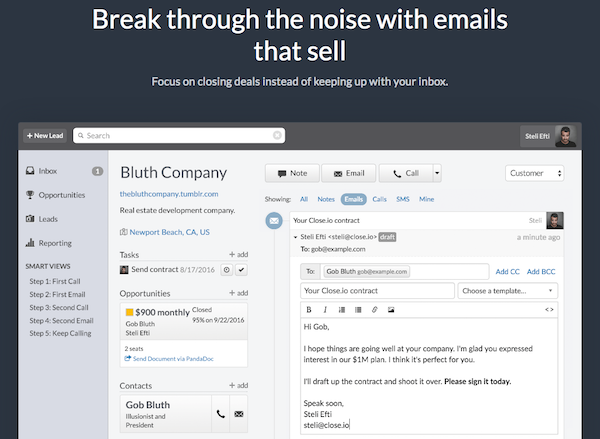Open Choose a template dropdown
This screenshot has width=600, height=439.
point(507,291)
